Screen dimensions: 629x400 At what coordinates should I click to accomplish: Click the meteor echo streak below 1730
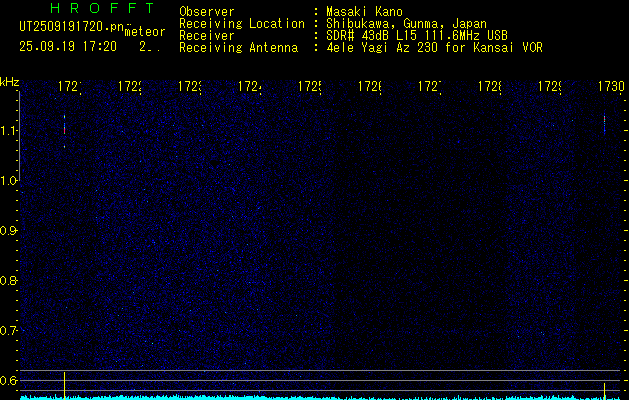pos(604,124)
